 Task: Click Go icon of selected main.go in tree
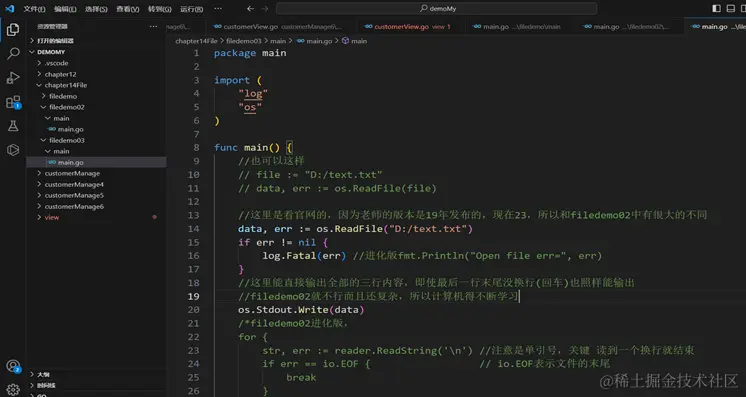click(x=52, y=162)
